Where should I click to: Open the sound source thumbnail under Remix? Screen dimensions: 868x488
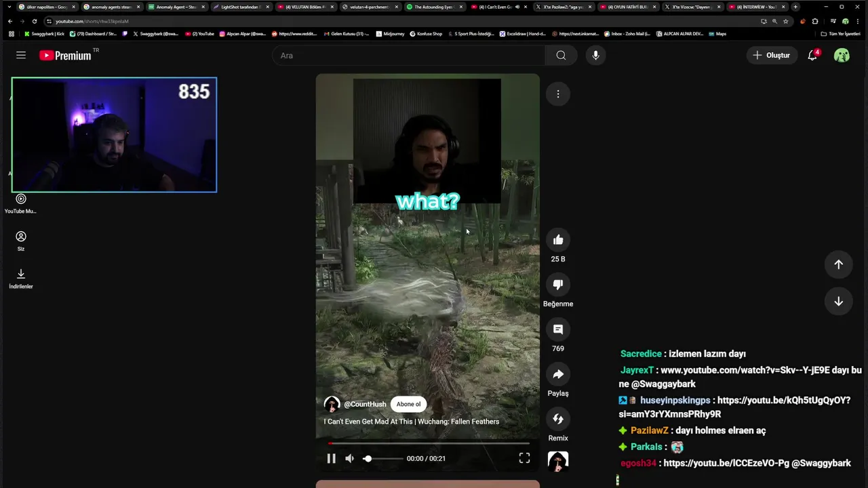(558, 462)
